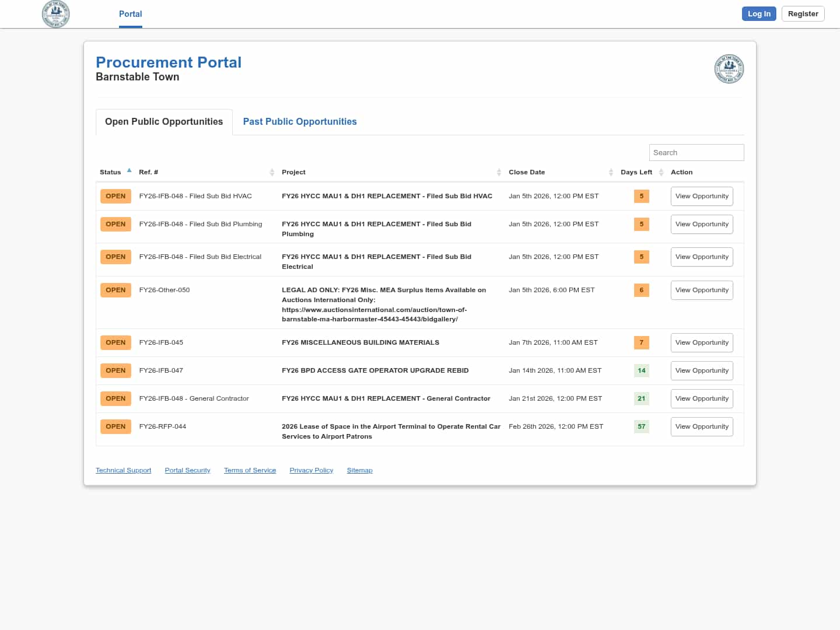The image size is (840, 630).
Task: Open the Technical Support footer link
Action: pos(123,470)
